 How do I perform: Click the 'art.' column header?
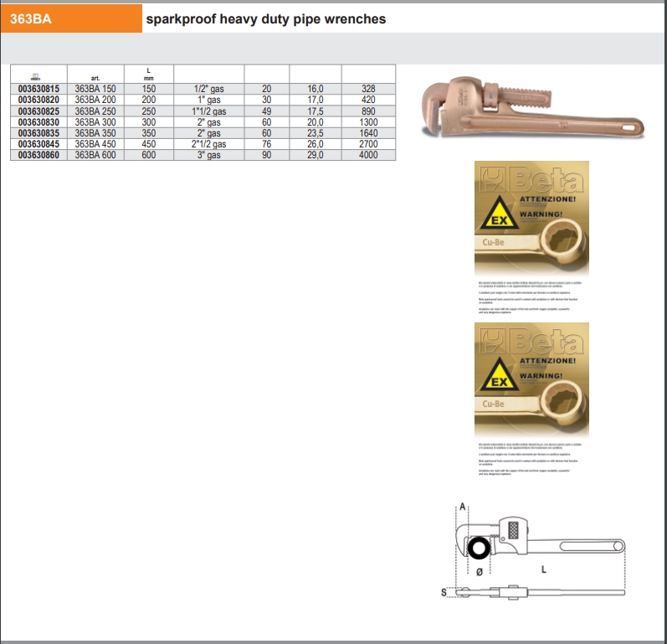[95, 78]
